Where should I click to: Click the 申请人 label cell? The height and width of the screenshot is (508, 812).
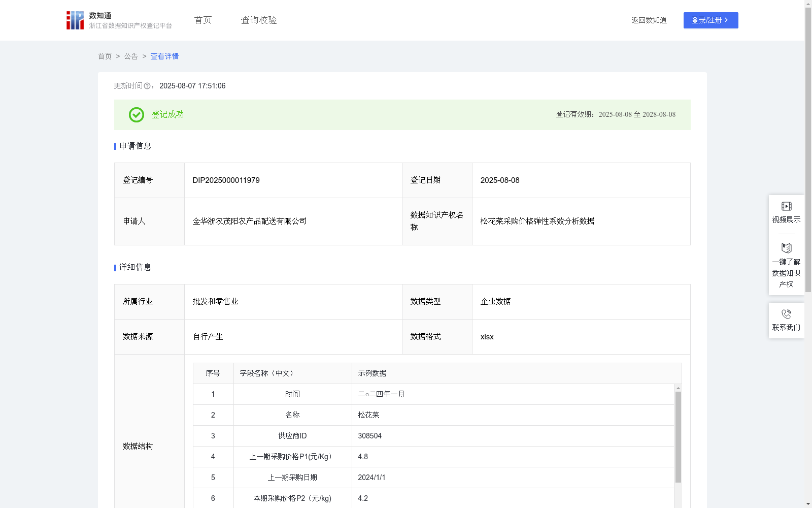[149, 221]
